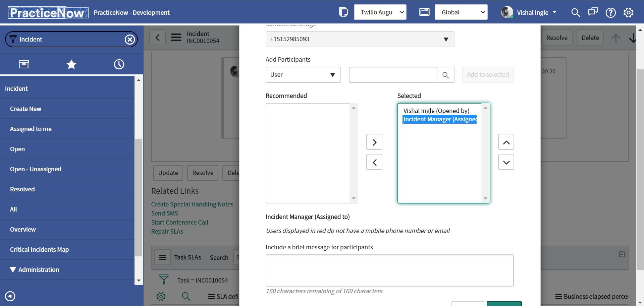The width and height of the screenshot is (644, 306).
Task: Open the Assigned to me incident list
Action: point(31,129)
